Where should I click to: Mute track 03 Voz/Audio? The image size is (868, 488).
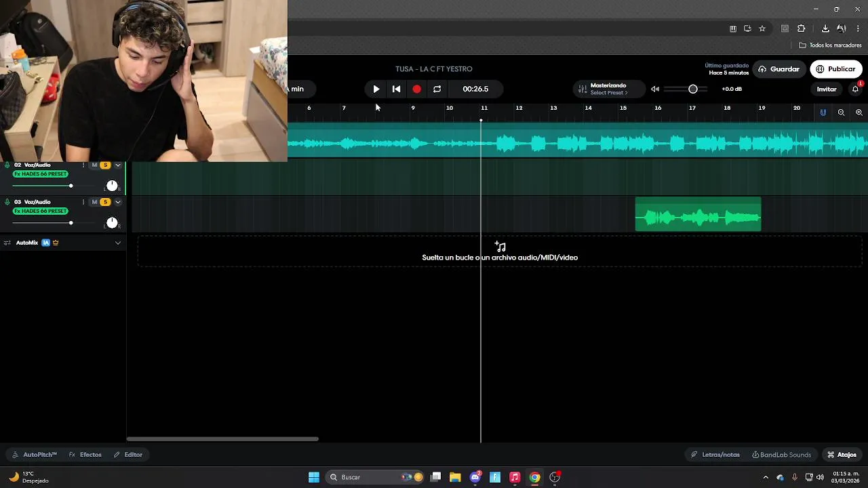click(94, 202)
